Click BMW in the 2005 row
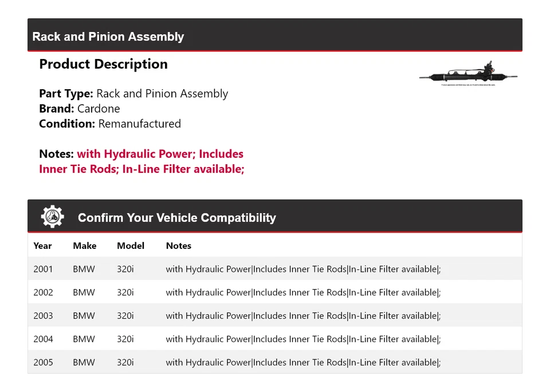This screenshot has height=392, width=550. pos(84,363)
